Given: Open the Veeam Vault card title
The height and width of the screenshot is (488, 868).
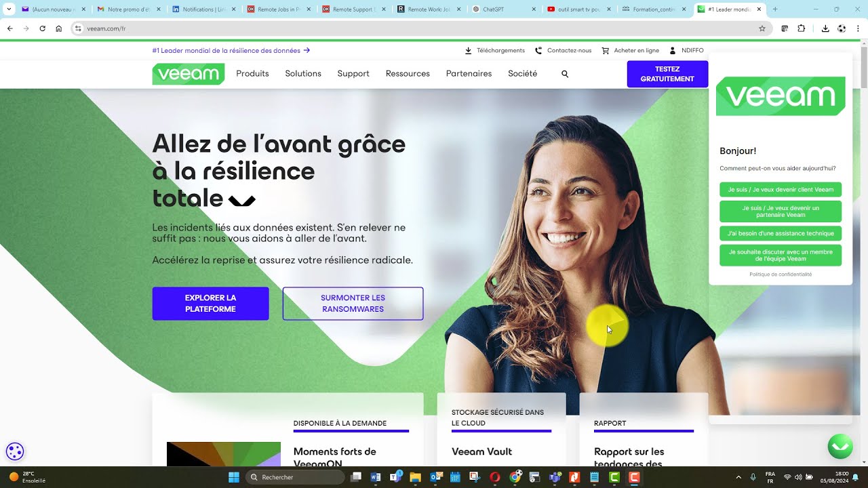Looking at the screenshot, I should [481, 451].
